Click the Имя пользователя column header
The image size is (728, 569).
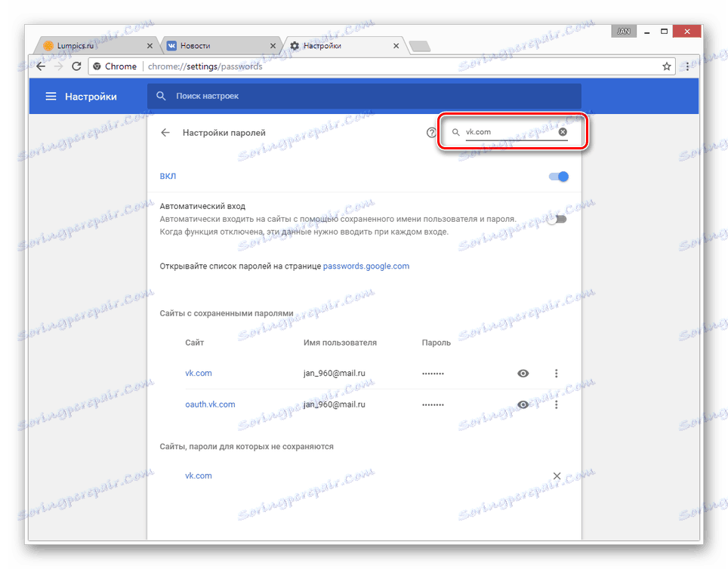[340, 343]
